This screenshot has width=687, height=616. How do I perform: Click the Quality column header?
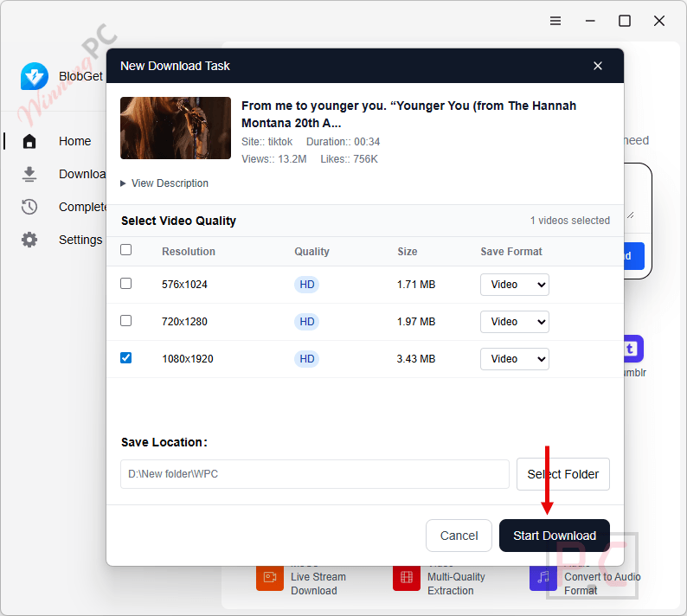pos(311,252)
